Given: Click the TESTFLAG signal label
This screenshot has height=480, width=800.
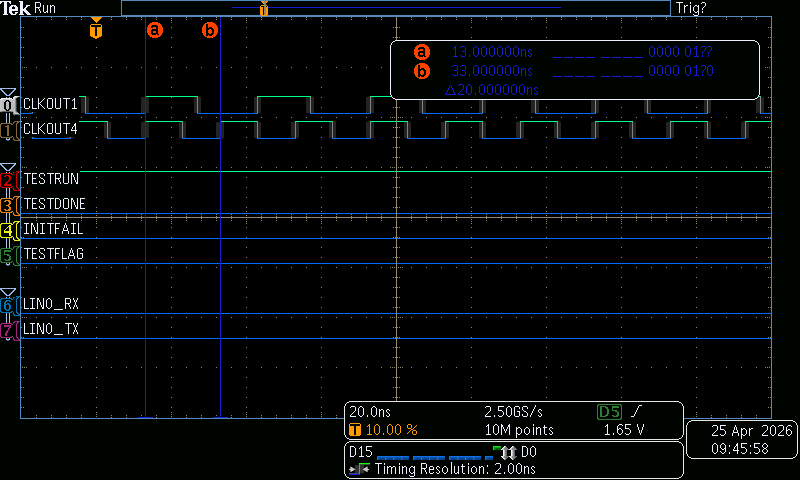Looking at the screenshot, I should [x=54, y=254].
